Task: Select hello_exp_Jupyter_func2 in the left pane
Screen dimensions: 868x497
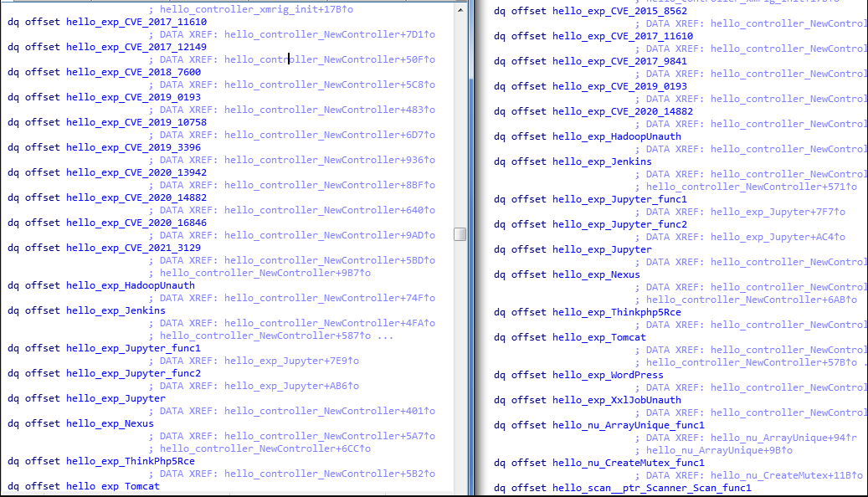Action: tap(133, 373)
